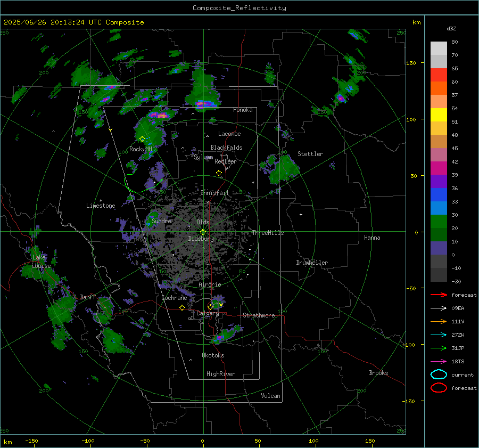Click the RedDeer city label
479x448 pixels.
[226, 161]
